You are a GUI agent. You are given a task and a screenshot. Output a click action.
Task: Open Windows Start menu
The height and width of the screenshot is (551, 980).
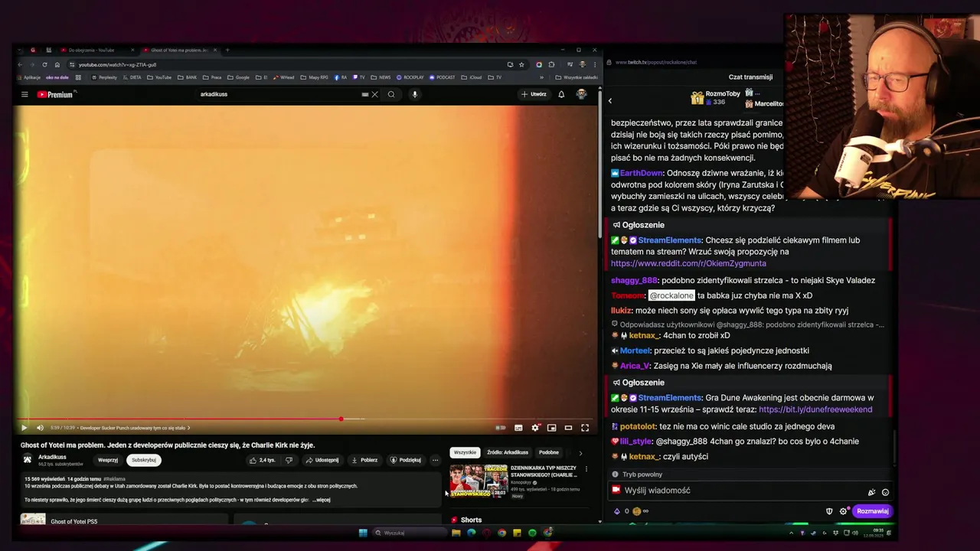363,533
